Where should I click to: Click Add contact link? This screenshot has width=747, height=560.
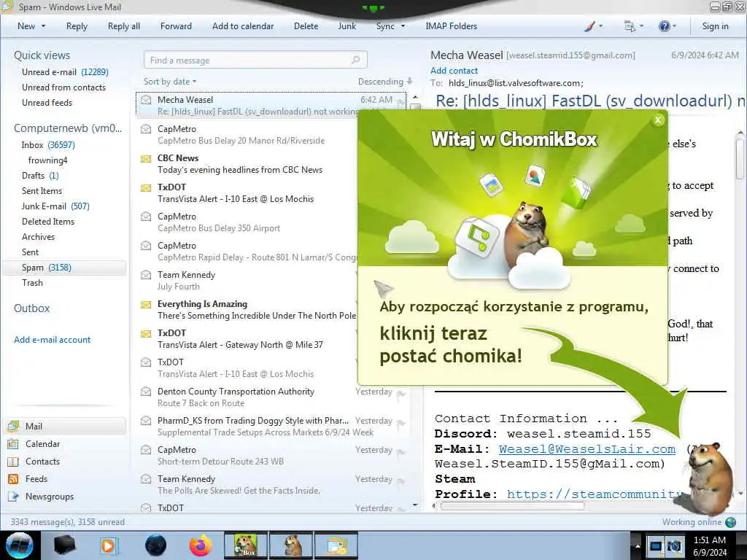click(x=454, y=71)
